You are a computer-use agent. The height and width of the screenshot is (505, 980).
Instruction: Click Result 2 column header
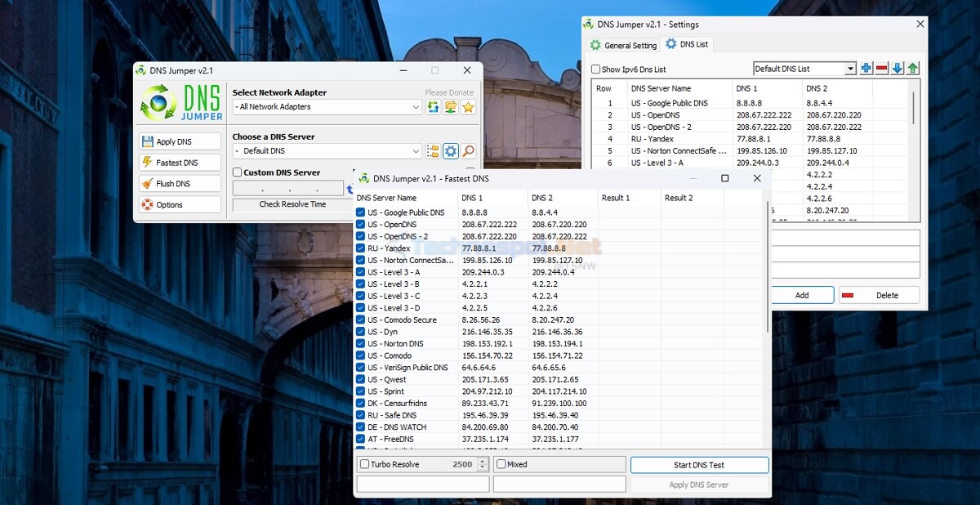(692, 198)
